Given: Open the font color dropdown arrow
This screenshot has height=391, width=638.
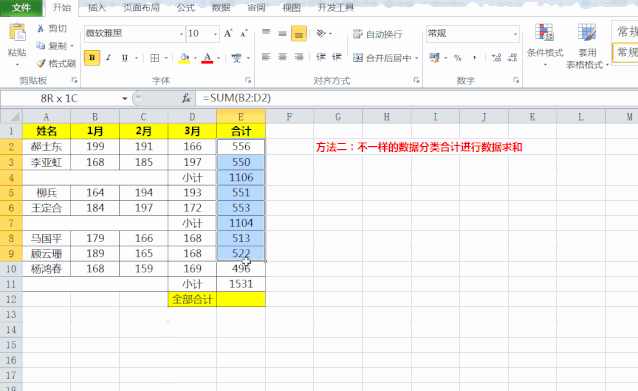Looking at the screenshot, I should point(219,58).
